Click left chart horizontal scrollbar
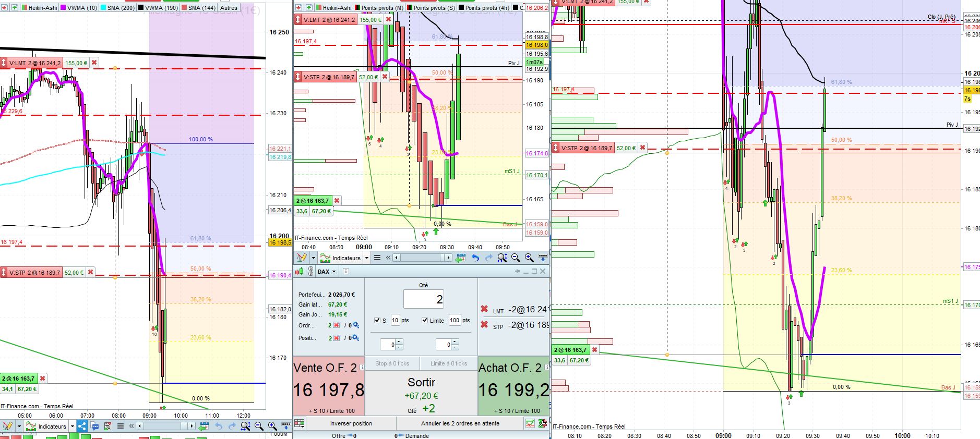The height and width of the screenshot is (439, 980). [x=166, y=426]
